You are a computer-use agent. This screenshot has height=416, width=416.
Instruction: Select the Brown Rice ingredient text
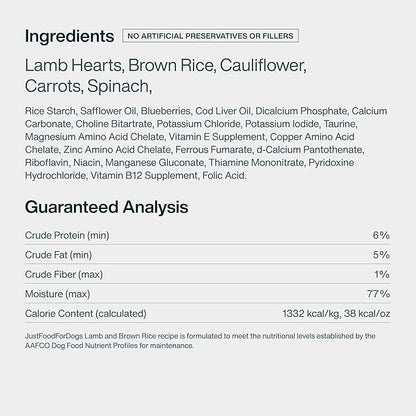(170, 65)
